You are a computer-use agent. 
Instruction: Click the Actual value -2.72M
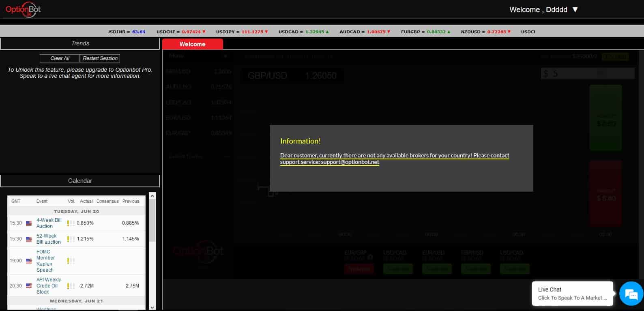click(x=86, y=286)
